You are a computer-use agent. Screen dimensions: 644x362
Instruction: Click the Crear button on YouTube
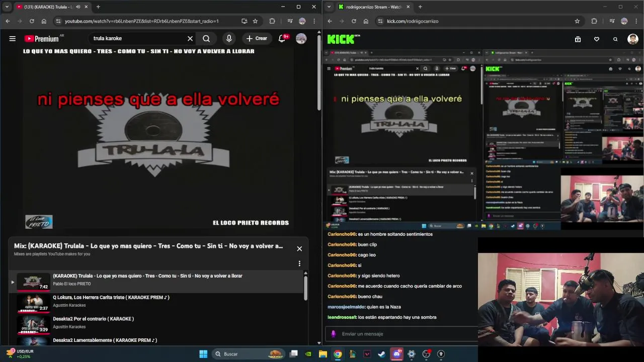[x=257, y=39]
